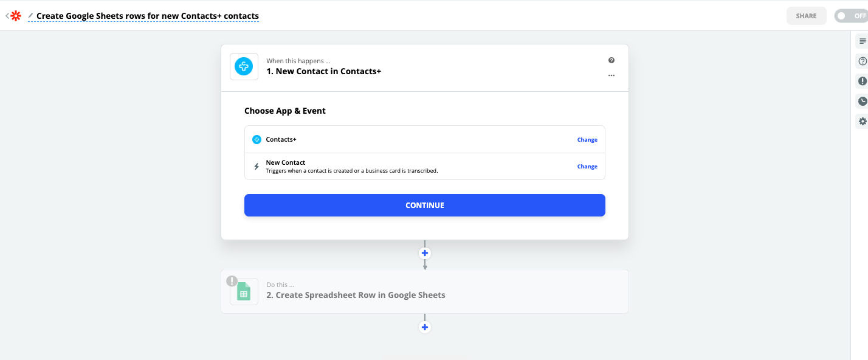Open the sidebar alert exclamation icon

click(863, 81)
